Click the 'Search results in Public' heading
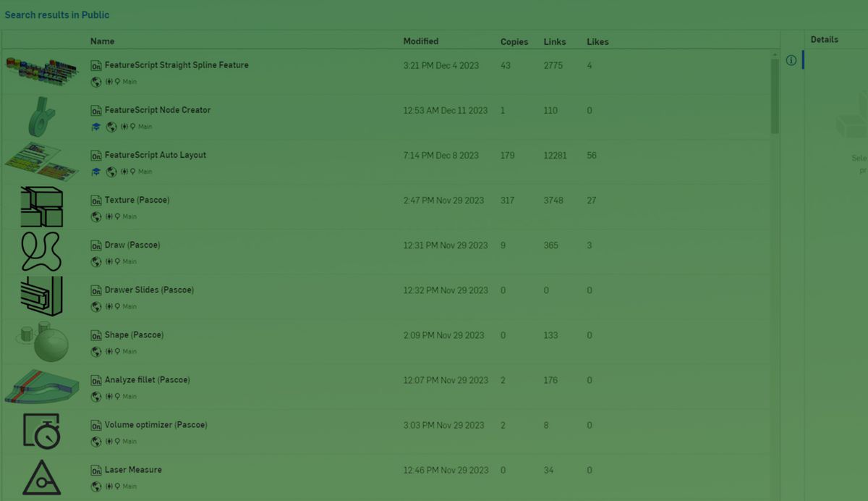The width and height of the screenshot is (868, 501). (57, 14)
